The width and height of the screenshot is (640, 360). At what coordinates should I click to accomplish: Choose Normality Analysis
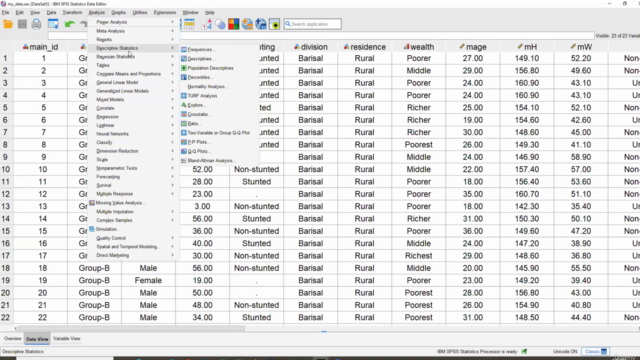pos(207,87)
